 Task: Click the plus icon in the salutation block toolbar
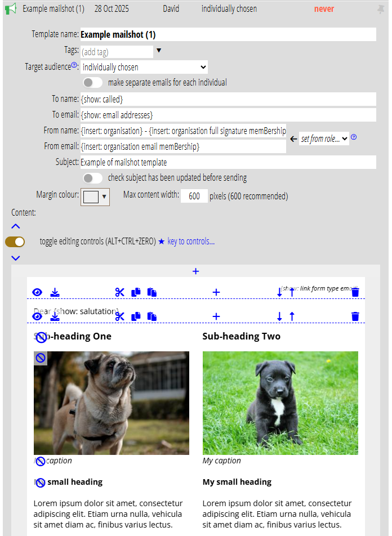click(x=216, y=316)
